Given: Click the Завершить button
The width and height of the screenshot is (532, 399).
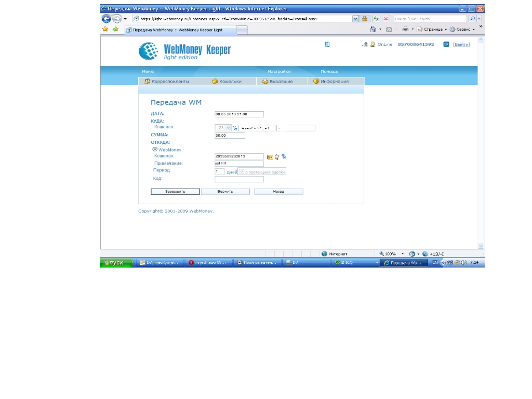Looking at the screenshot, I should pos(175,191).
